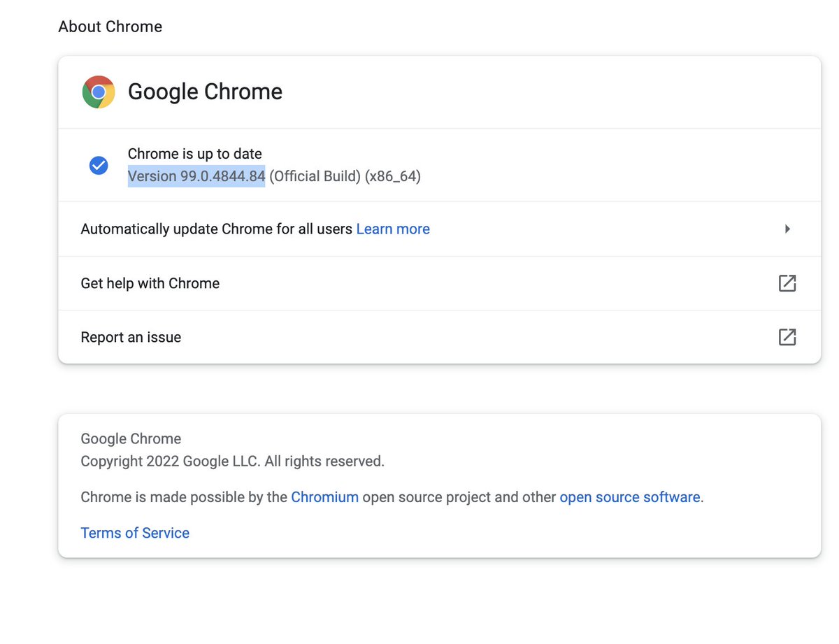Click the Google Chrome logo icon

(x=99, y=92)
